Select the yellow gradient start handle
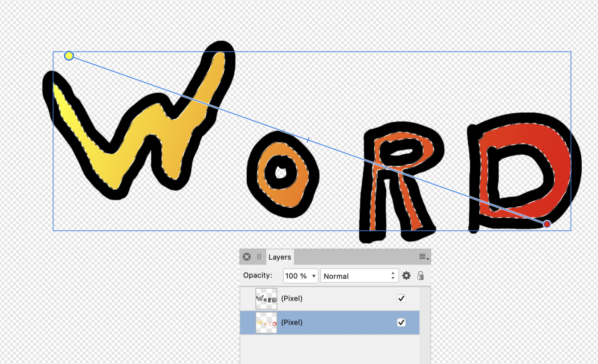 69,56
